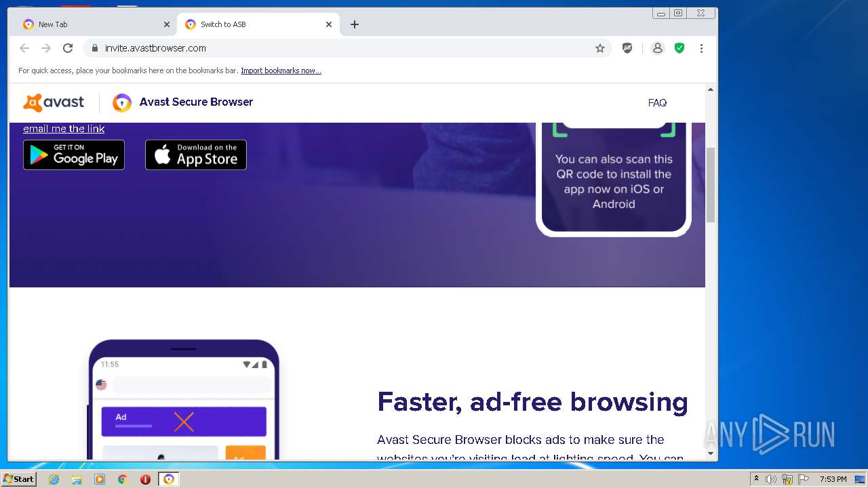Launch Google Chrome from taskbar
The height and width of the screenshot is (488, 868).
[122, 479]
